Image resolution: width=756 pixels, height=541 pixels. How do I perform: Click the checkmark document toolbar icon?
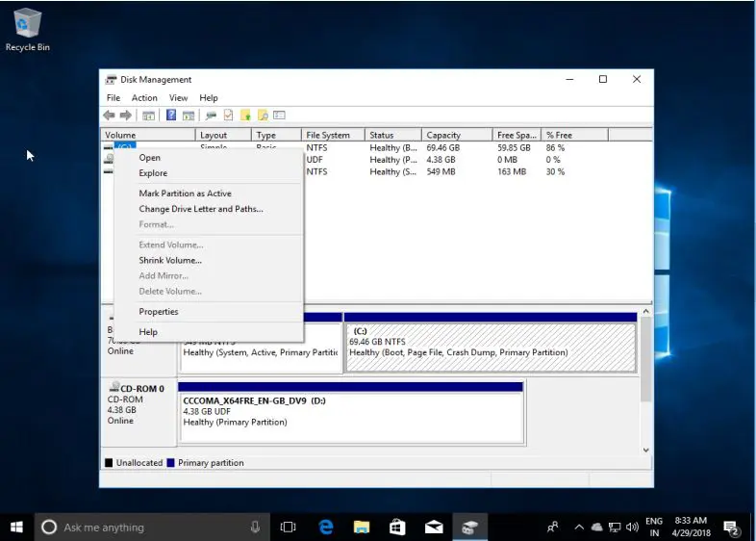click(x=228, y=116)
